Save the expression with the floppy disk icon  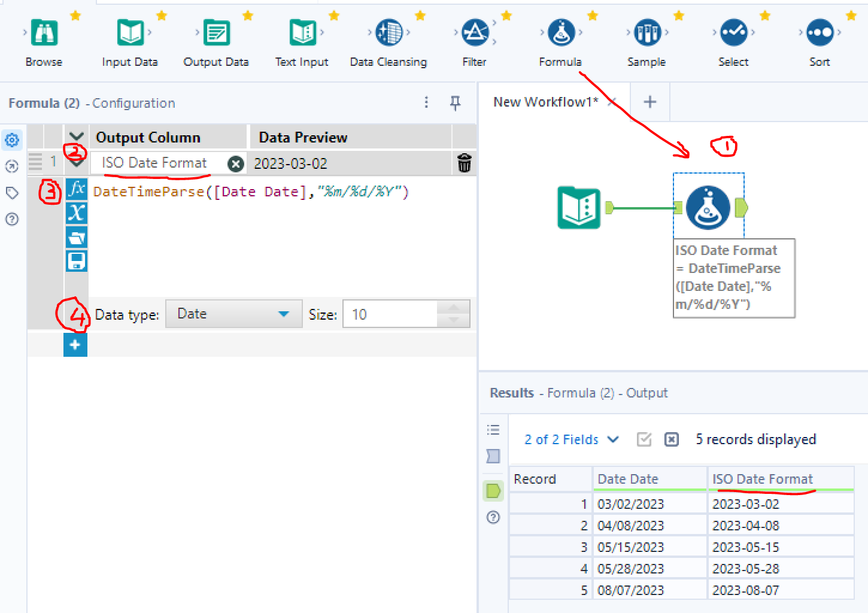click(x=76, y=261)
